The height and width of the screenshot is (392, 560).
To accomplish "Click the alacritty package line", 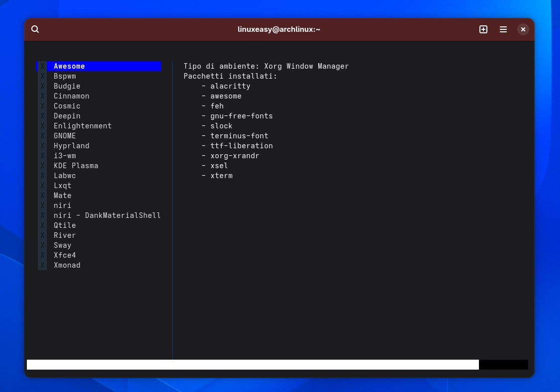I will [x=226, y=86].
